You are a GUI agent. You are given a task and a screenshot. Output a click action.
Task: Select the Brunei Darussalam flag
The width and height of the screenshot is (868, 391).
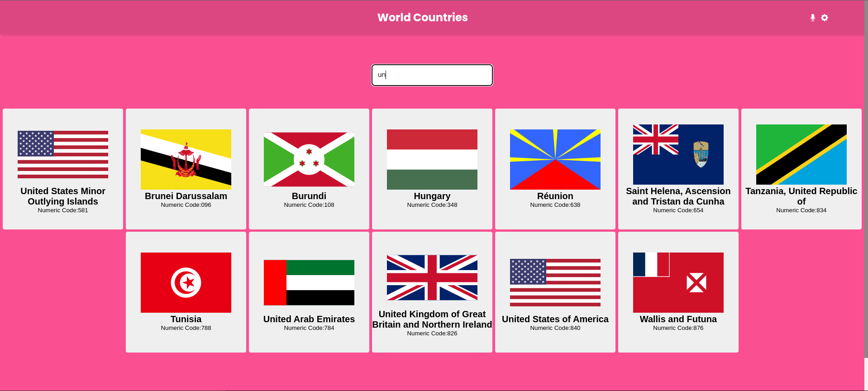[x=186, y=159]
